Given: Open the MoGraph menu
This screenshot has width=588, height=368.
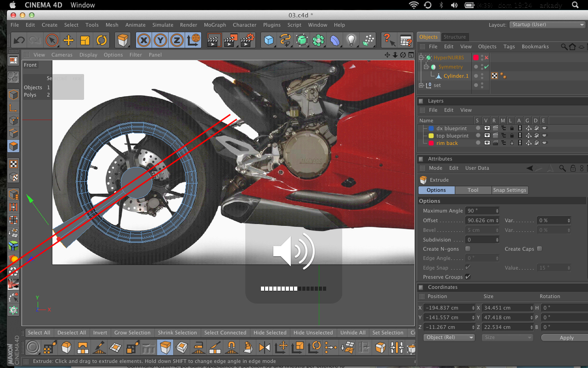Looking at the screenshot, I should pyautogui.click(x=215, y=25).
